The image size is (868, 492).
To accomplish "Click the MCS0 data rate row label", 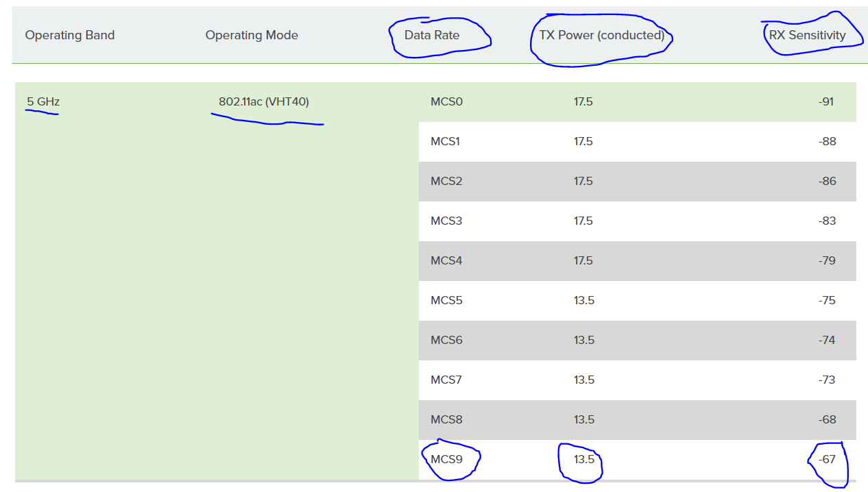I will (446, 101).
